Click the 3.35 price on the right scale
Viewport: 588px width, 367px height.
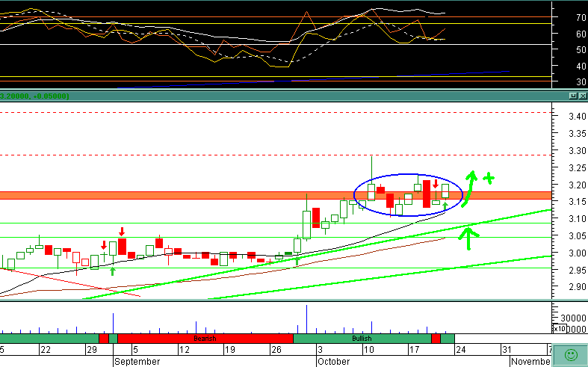[x=577, y=134]
